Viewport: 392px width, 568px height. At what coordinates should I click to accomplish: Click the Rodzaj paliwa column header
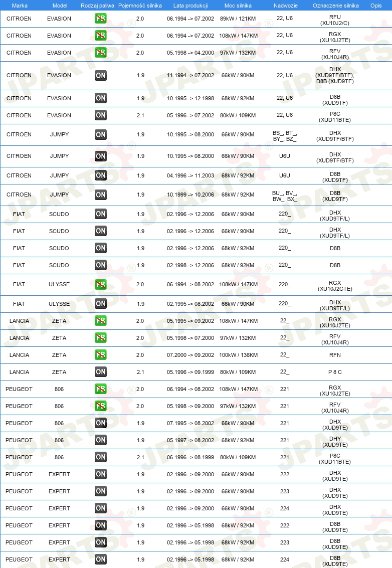coord(97,6)
